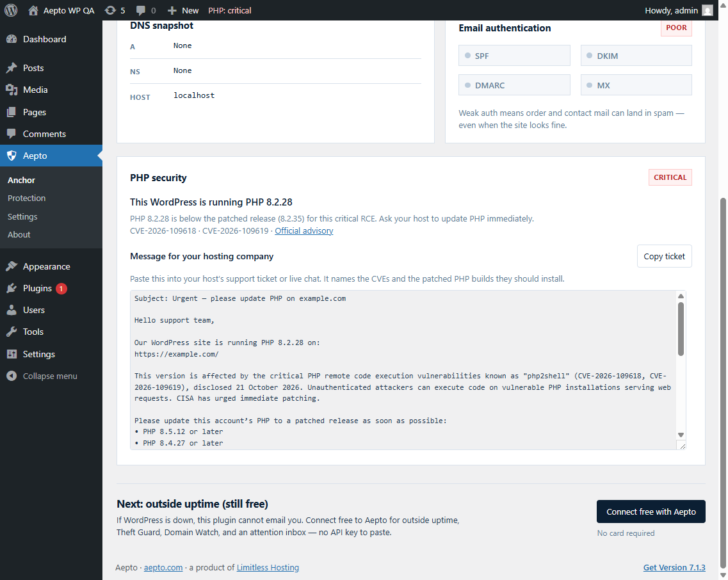The width and height of the screenshot is (728, 580).
Task: Click the ticket textarea scrollbar thumb
Action: pos(681,329)
